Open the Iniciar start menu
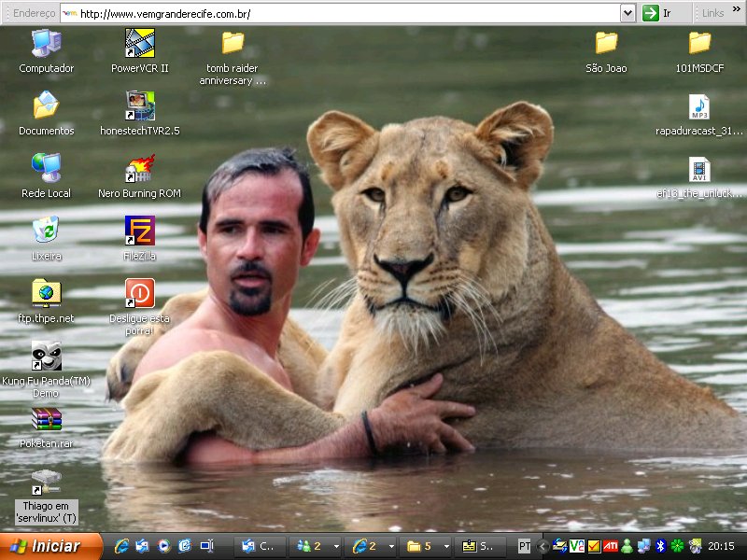747x560 pixels. coord(50,546)
